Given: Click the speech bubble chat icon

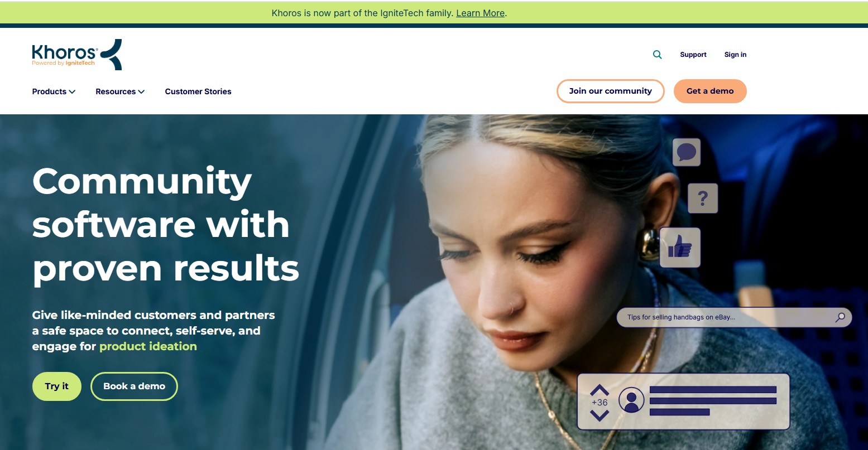Looking at the screenshot, I should point(686,152).
